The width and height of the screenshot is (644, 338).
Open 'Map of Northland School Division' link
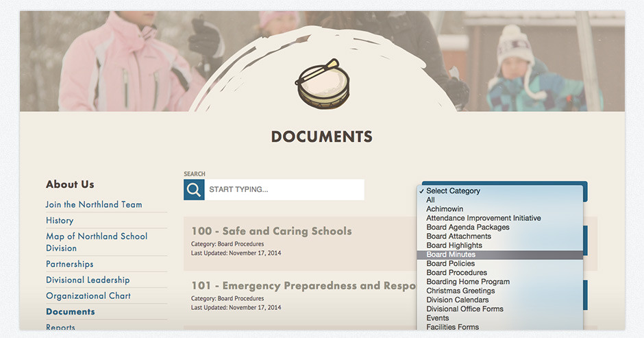click(x=97, y=242)
